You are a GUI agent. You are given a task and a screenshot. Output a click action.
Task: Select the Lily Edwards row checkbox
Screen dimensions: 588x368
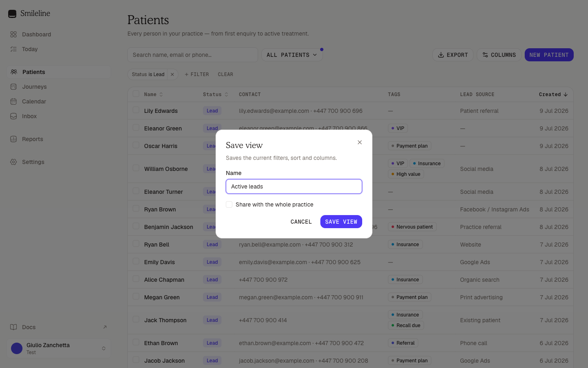point(136,110)
